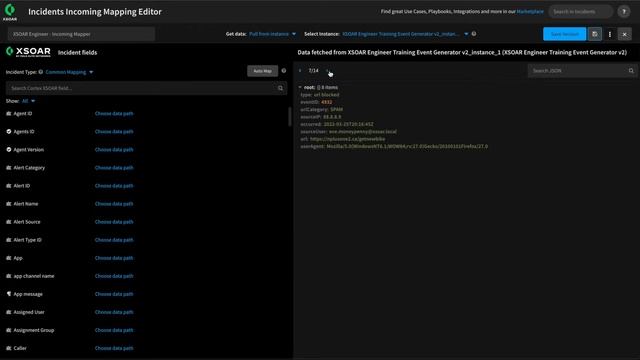Choose data path for Agent ID
This screenshot has width=640, height=360.
114,113
